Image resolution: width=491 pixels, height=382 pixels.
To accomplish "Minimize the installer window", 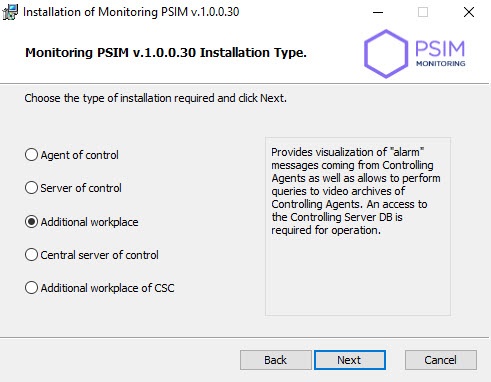I will click(378, 12).
